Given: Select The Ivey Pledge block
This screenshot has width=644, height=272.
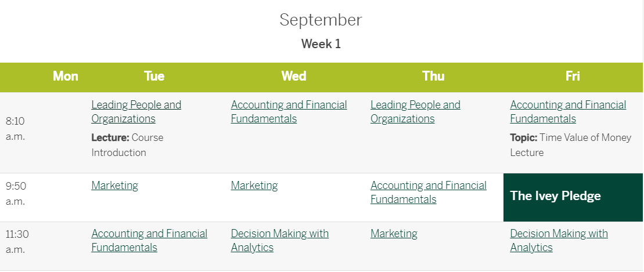Looking at the screenshot, I should pyautogui.click(x=573, y=197).
